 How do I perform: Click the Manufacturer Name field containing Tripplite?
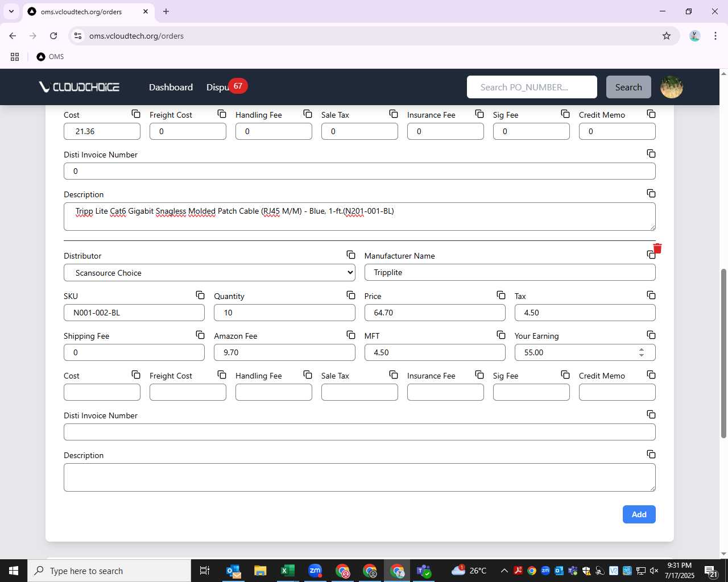(x=510, y=272)
